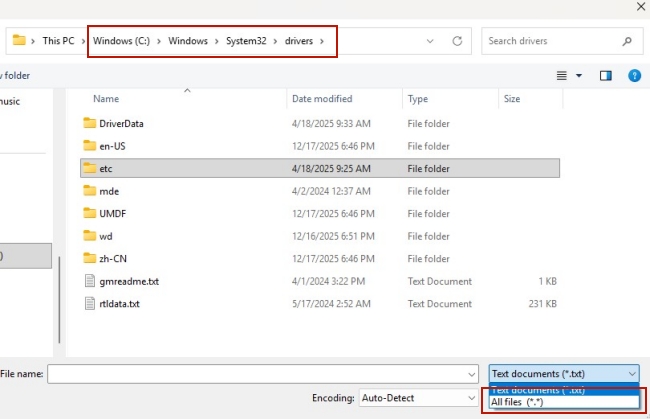650x419 pixels.
Task: Click the 231 KB size value
Action: (543, 304)
